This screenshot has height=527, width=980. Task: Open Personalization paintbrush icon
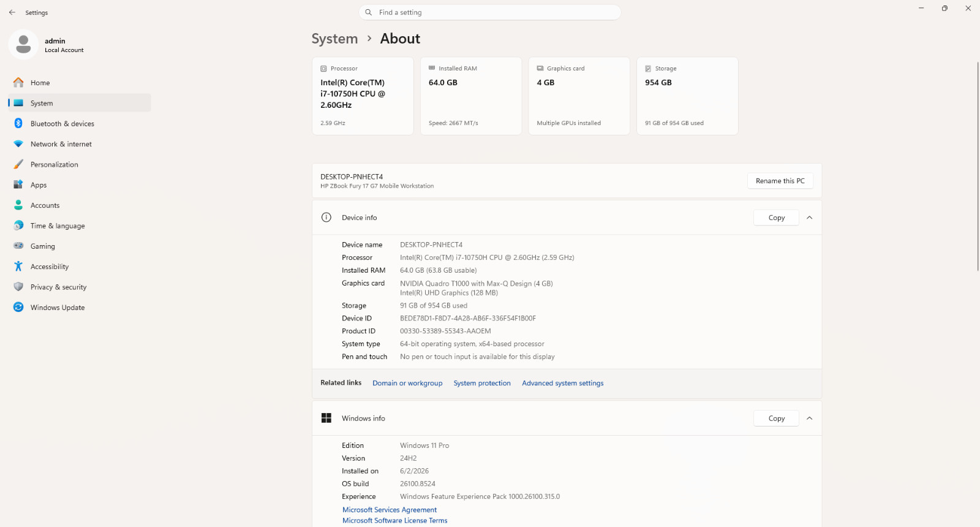18,164
